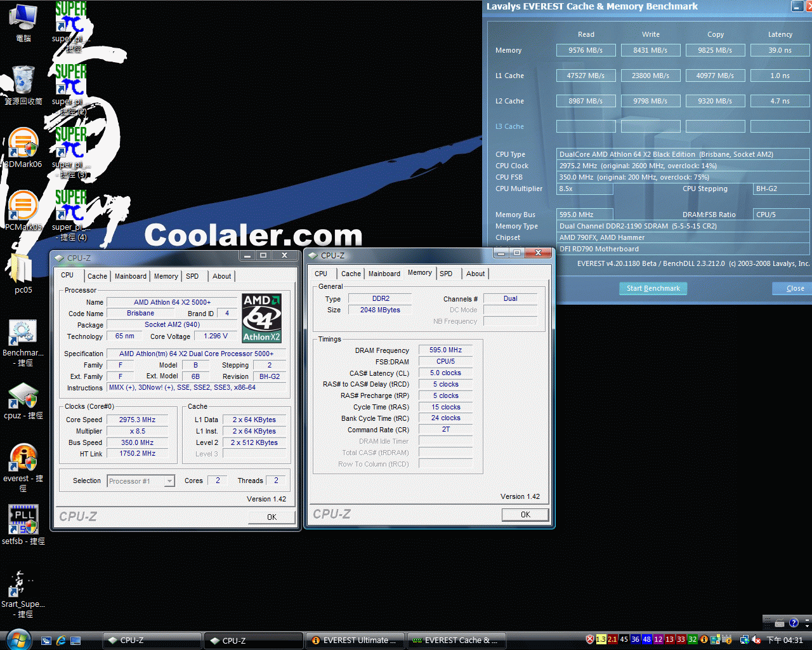Switch to Cache tab in CPU-Z processor window
The height and width of the screenshot is (650, 812).
coord(97,276)
